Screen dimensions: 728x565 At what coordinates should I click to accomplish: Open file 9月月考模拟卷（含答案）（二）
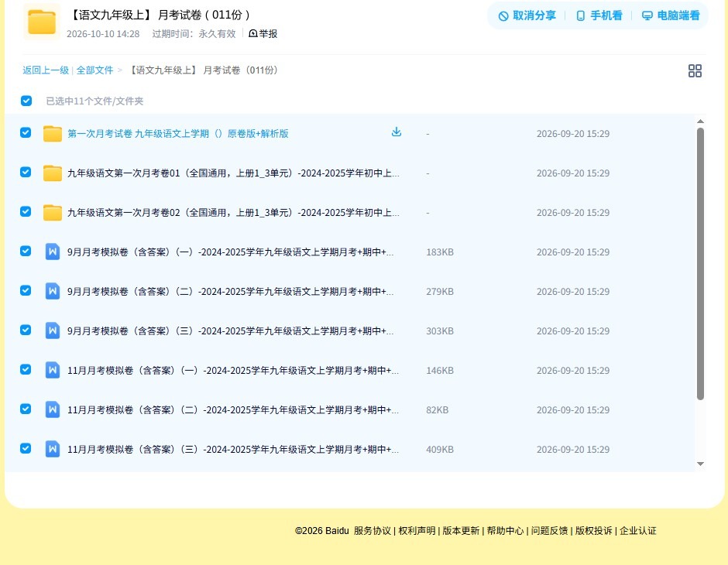[230, 291]
